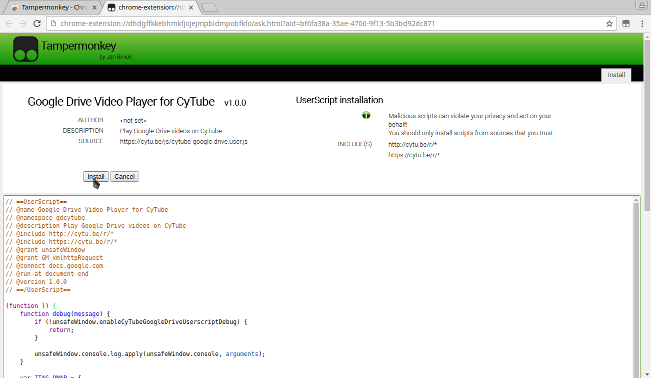Click the page scrollbar up arrow

click(647, 37)
